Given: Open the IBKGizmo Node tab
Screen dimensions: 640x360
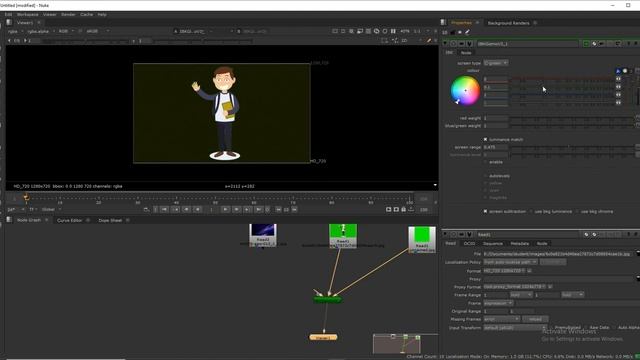Looking at the screenshot, I should click(x=466, y=53).
